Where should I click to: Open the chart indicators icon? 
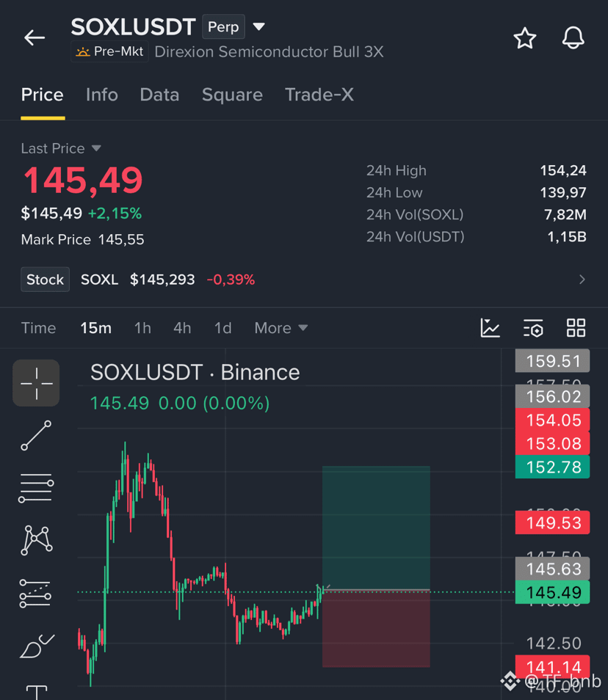pyautogui.click(x=490, y=328)
